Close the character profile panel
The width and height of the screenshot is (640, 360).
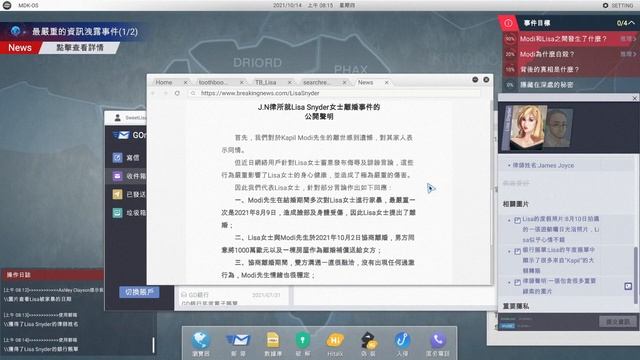tap(635, 98)
